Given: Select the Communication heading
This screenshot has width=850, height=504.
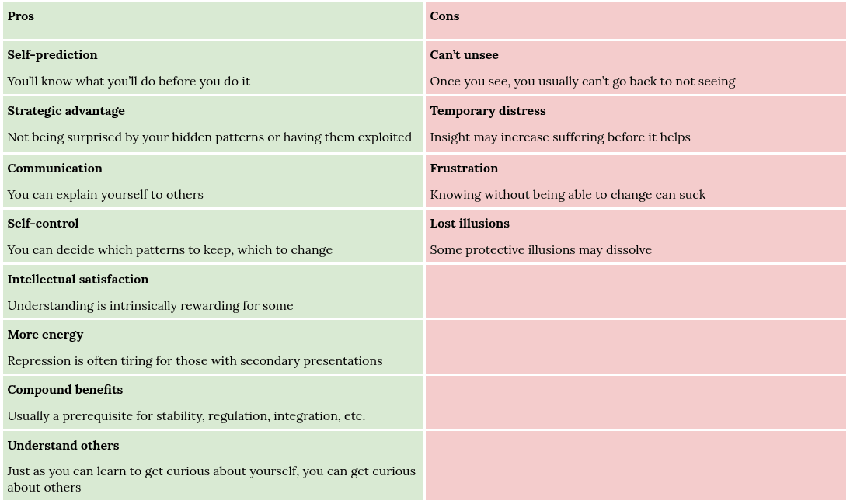Looking at the screenshot, I should tap(54, 169).
